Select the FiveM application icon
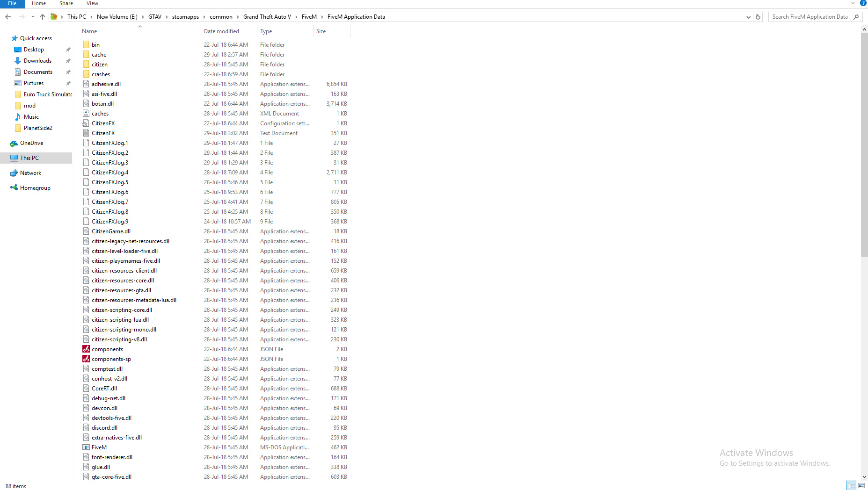 (x=86, y=447)
